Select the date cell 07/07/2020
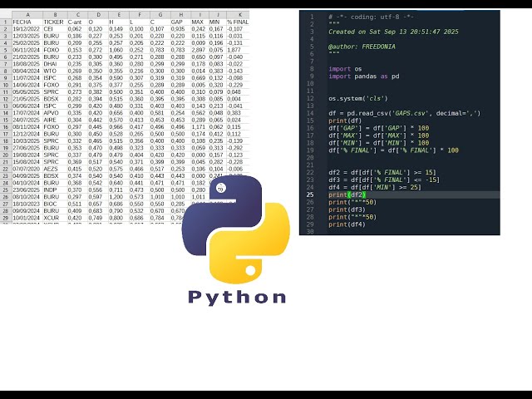Viewport: 532px width, 399px height. (26, 169)
